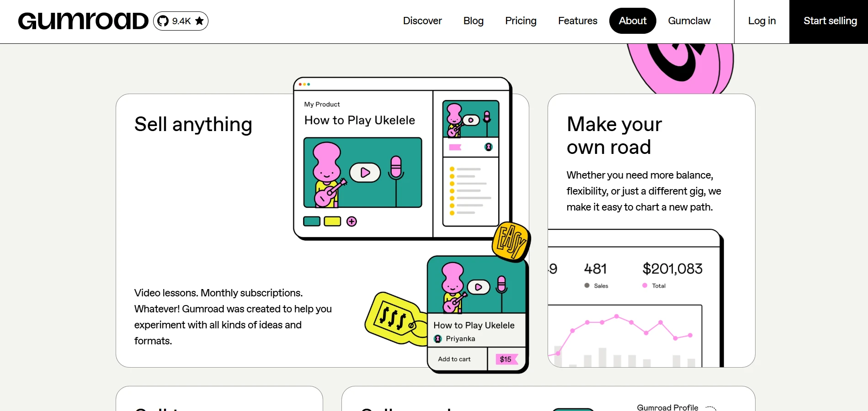The image size is (868, 411).
Task: Click the "Make your own road" heading
Action: coord(614,136)
